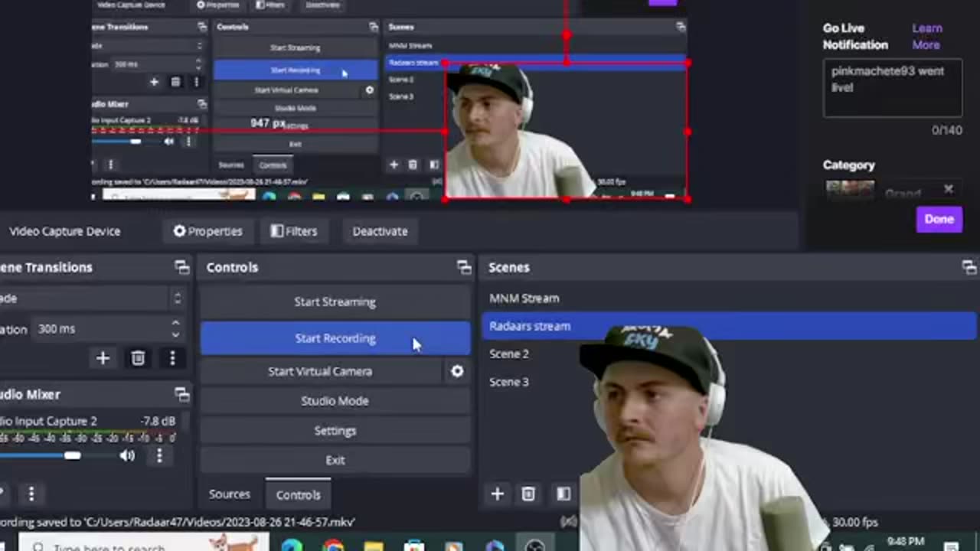The width and height of the screenshot is (980, 551).
Task: Decrease transition duration with down arrow
Action: tap(175, 334)
